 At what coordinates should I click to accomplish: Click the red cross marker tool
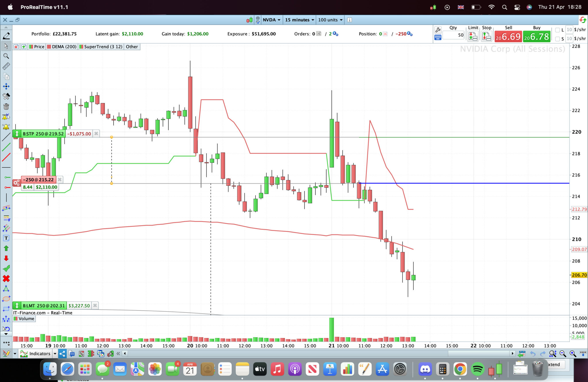[6, 279]
